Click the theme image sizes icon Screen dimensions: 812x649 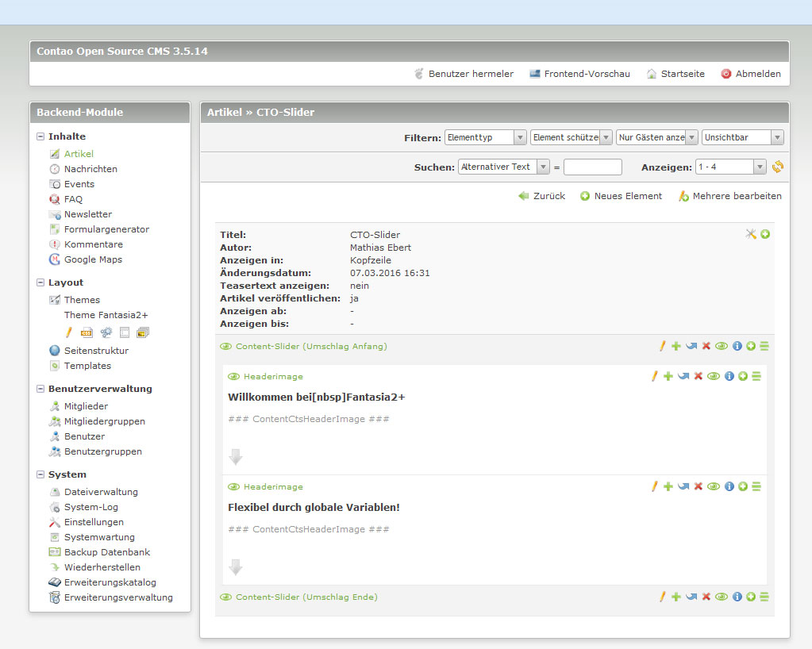[143, 332]
